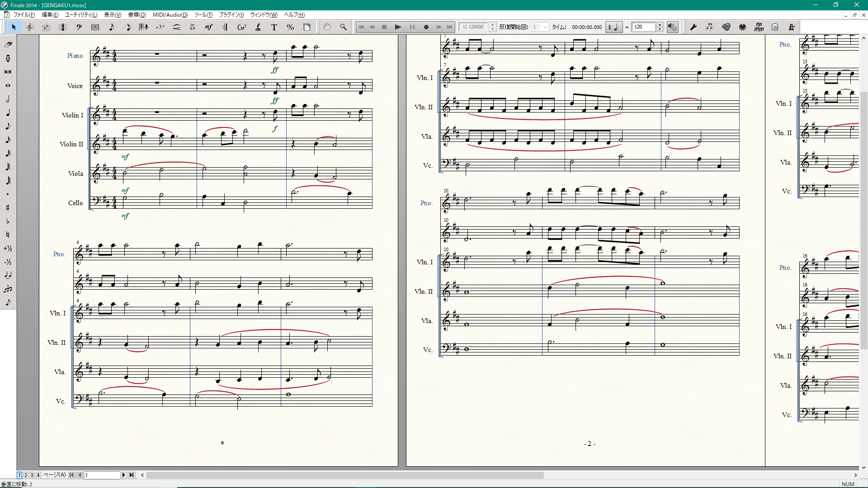868x488 pixels.
Task: Select the Chord tool Cm7 icon
Action: [x=241, y=27]
